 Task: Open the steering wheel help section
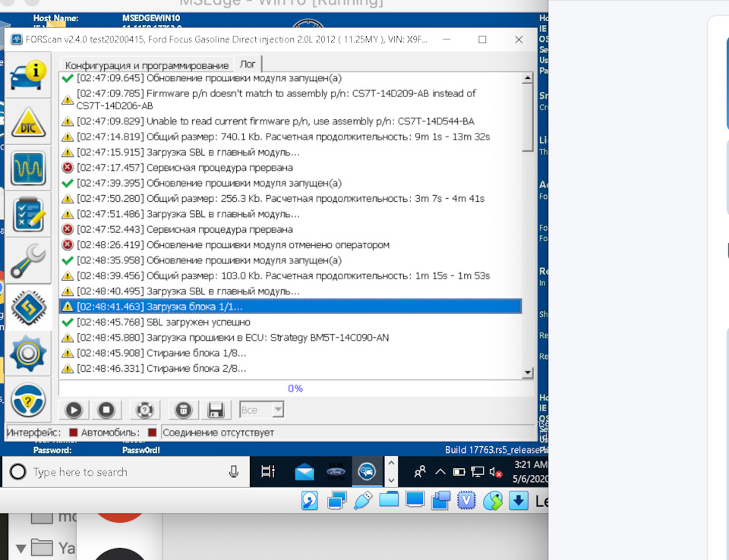pyautogui.click(x=28, y=400)
